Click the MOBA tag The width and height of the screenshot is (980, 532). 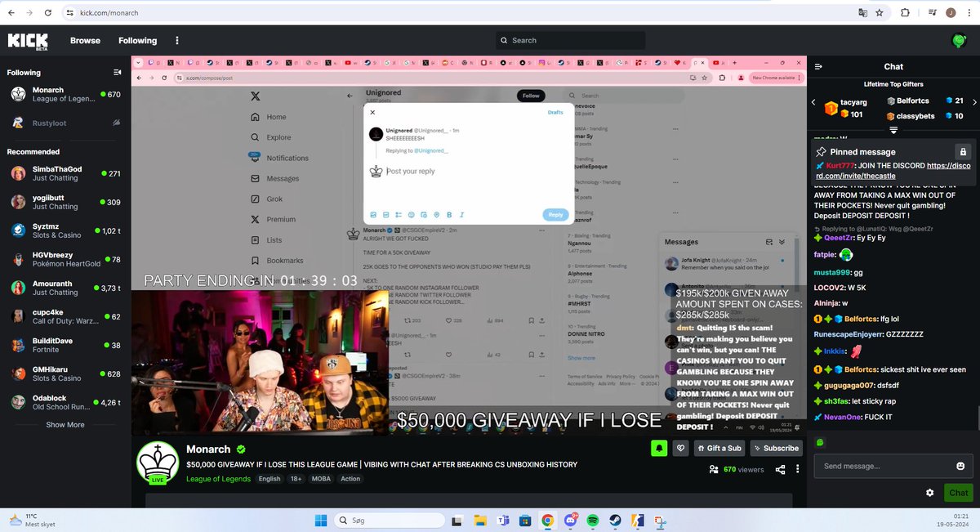[321, 479]
